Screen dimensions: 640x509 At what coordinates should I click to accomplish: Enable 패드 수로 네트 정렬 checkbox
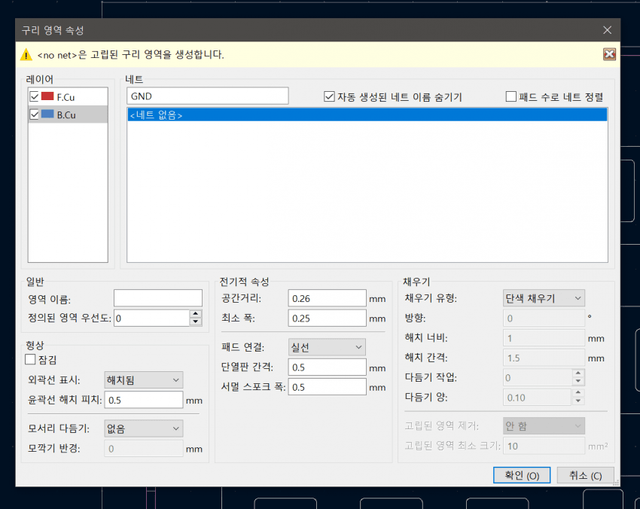pyautogui.click(x=511, y=97)
